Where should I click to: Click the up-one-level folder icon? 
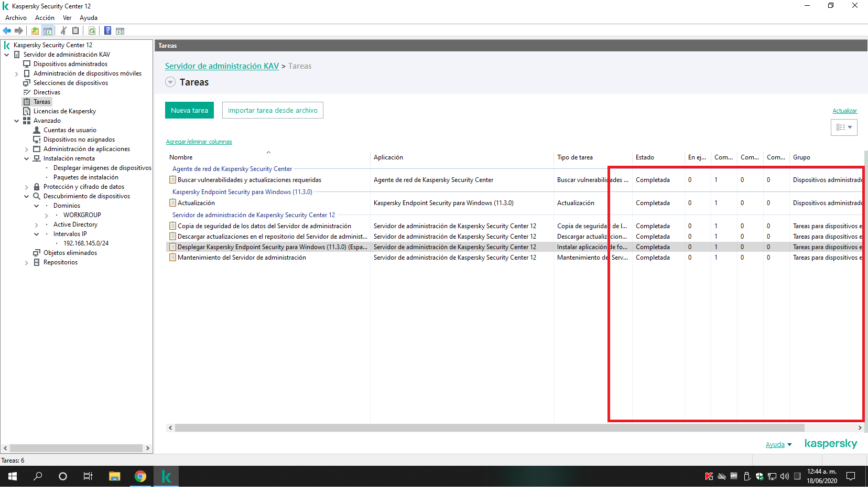click(x=35, y=30)
